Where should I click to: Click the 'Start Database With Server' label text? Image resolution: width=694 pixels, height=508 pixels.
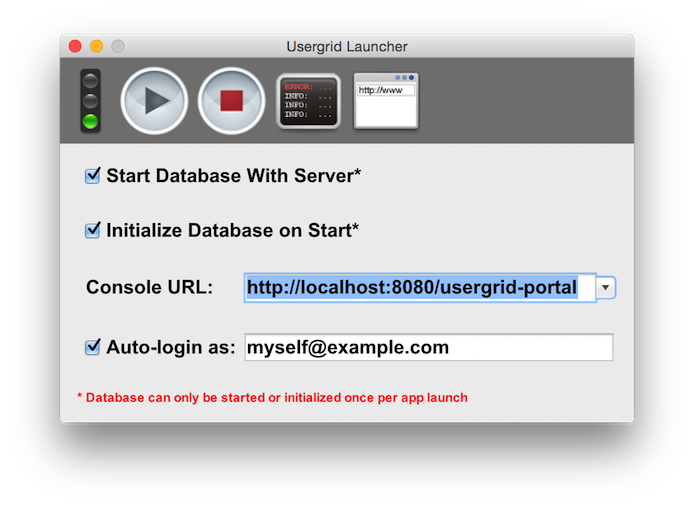233,176
